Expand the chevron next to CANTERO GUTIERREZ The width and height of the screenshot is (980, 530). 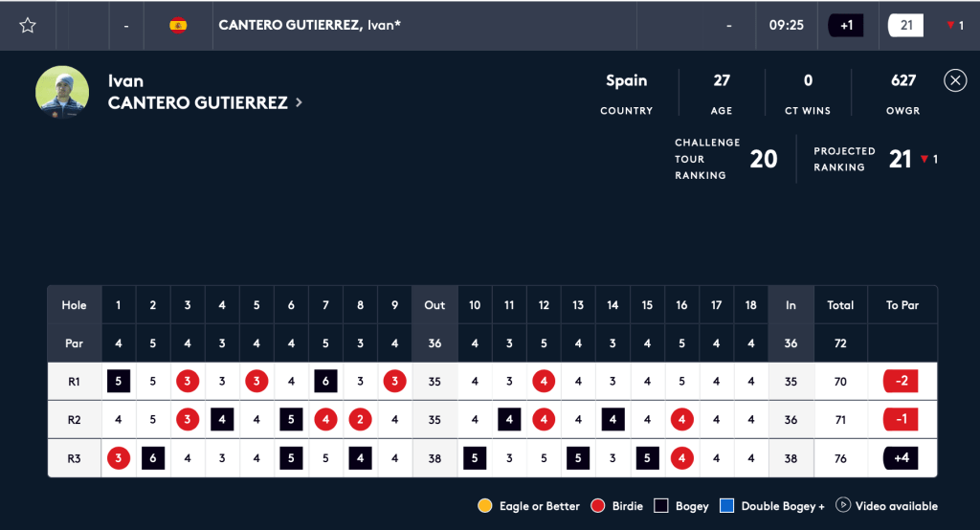(x=299, y=102)
